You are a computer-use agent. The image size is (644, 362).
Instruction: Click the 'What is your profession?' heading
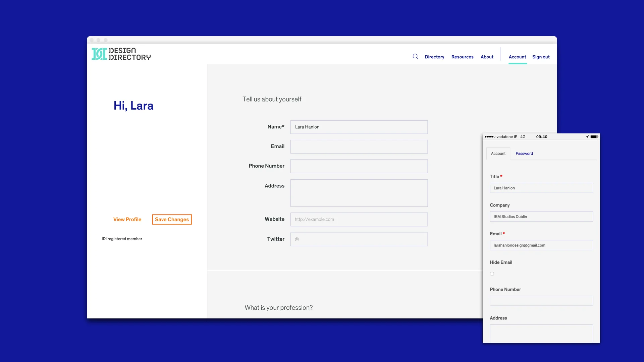(278, 308)
